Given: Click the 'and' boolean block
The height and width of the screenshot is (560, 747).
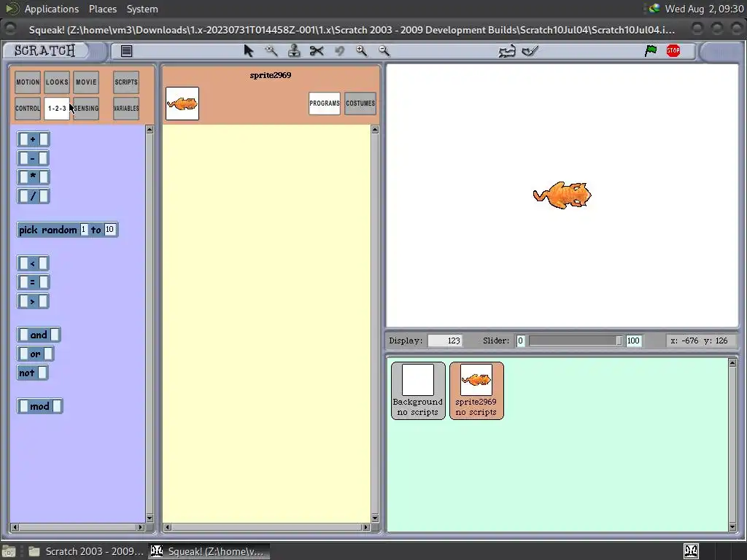Looking at the screenshot, I should [x=39, y=335].
